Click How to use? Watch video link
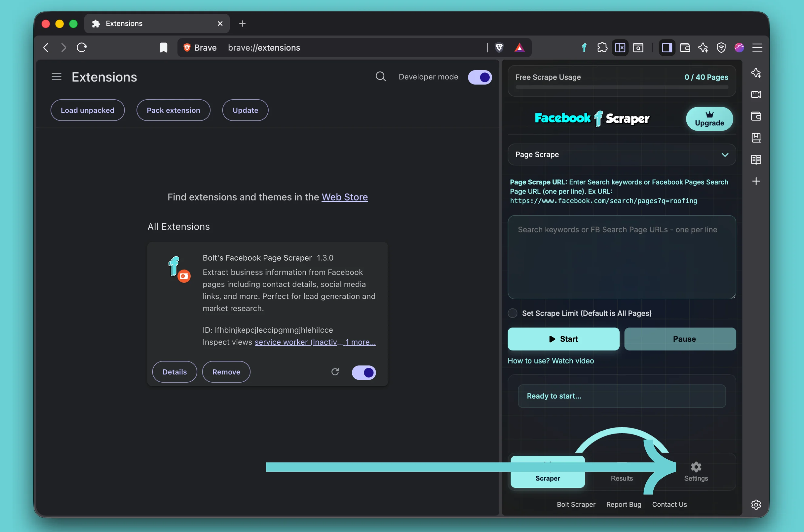This screenshot has width=804, height=532. pos(551,361)
